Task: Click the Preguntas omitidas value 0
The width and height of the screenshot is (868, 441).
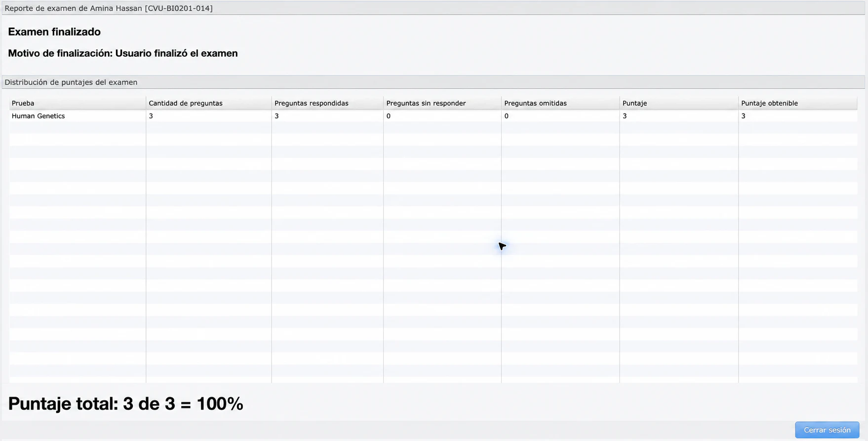Action: click(x=507, y=116)
